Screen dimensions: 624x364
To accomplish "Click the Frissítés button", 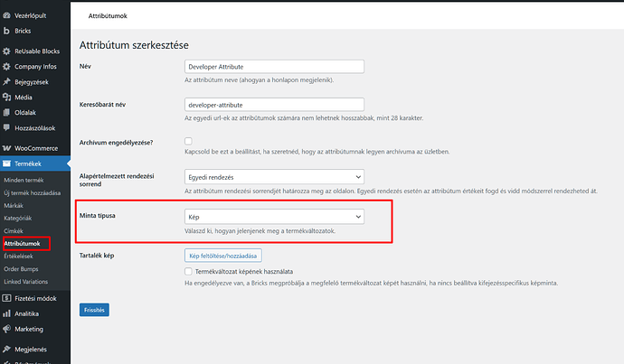I will point(94,310).
